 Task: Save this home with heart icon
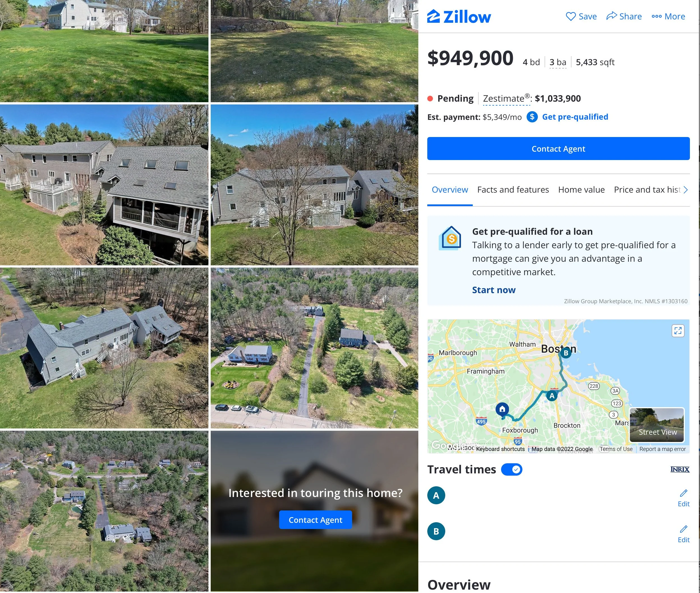point(581,17)
